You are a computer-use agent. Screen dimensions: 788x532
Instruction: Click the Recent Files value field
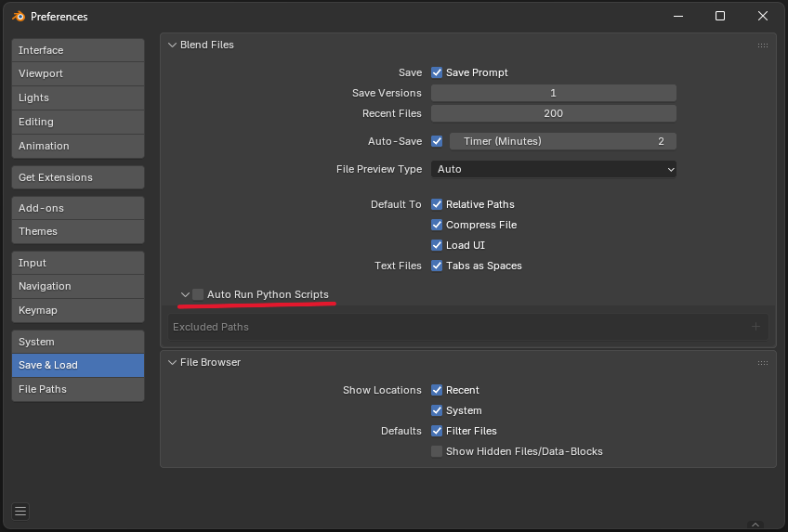click(x=553, y=113)
